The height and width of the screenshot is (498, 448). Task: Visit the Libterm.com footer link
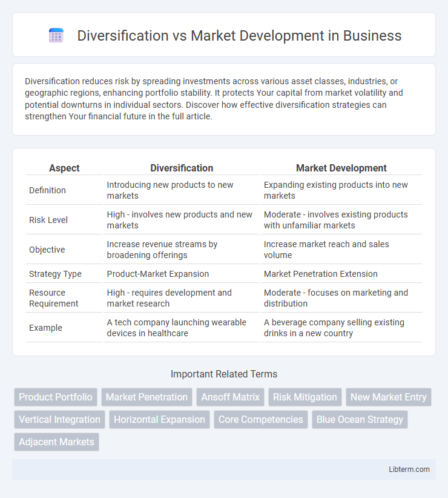coord(409,469)
